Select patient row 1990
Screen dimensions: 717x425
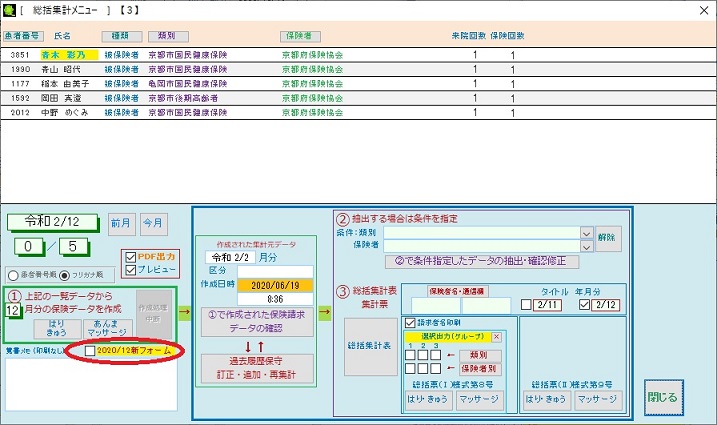pyautogui.click(x=358, y=70)
